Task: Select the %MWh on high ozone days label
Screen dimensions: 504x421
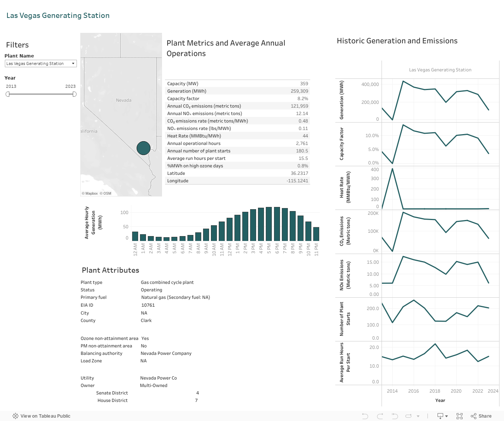Action: [x=195, y=166]
